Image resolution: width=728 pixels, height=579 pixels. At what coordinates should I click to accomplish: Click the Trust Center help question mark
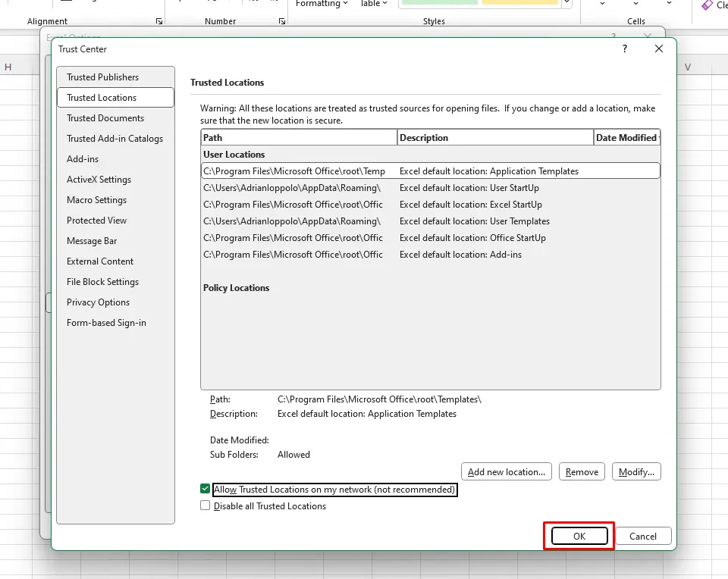pos(625,49)
